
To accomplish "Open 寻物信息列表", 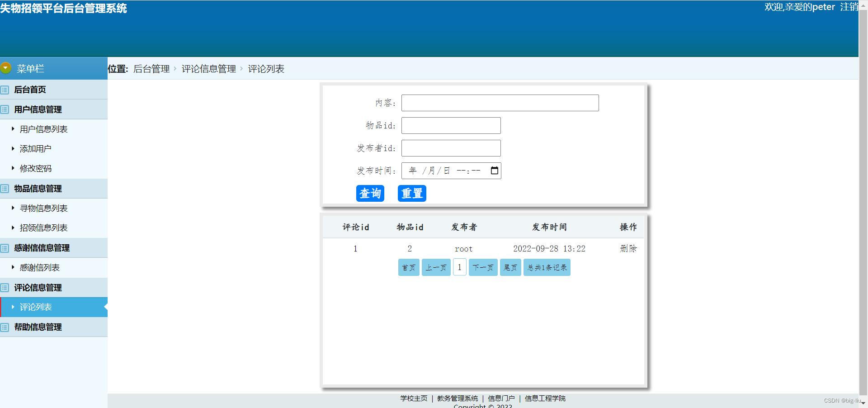I will tap(43, 209).
